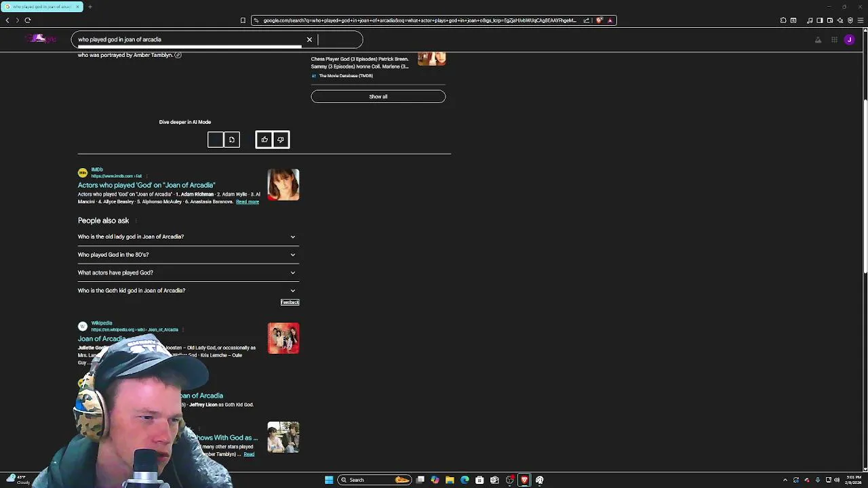This screenshot has width=868, height=488.
Task: Open the Google account avatar J
Action: 849,40
